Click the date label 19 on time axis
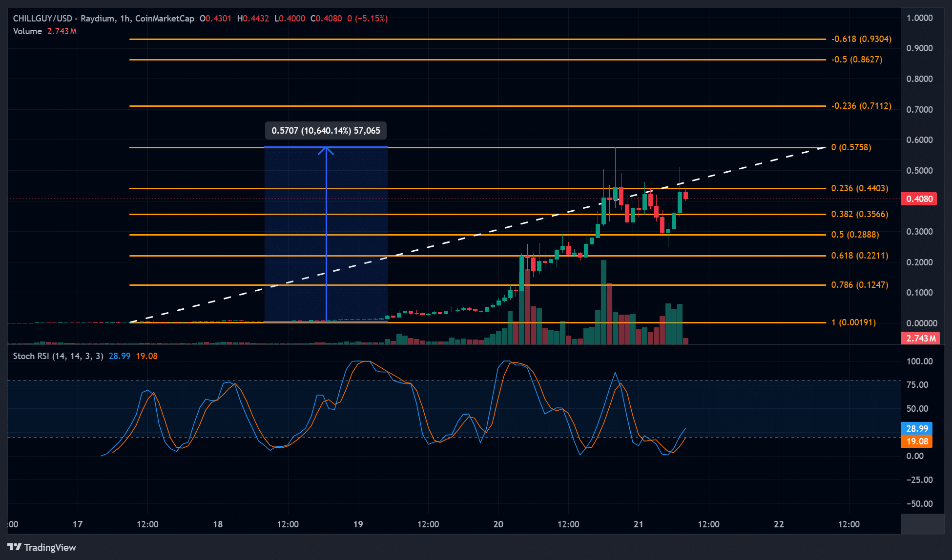This screenshot has width=952, height=560. (358, 524)
